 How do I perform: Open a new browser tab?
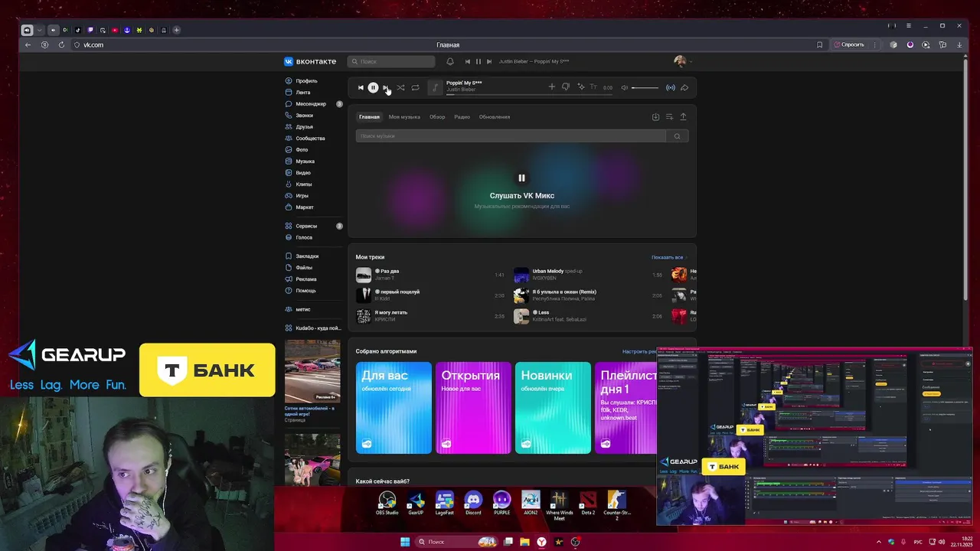click(x=176, y=30)
